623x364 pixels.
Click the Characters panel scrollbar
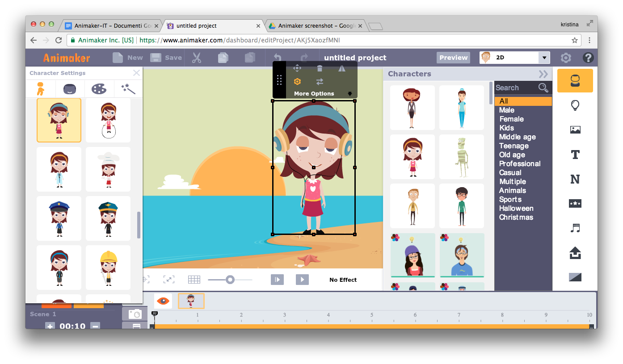tap(491, 93)
